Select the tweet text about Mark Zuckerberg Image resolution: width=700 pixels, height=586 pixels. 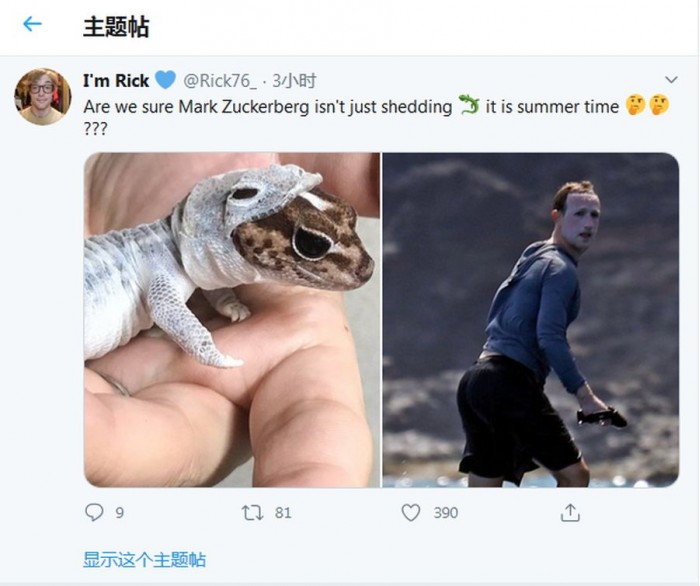click(267, 107)
